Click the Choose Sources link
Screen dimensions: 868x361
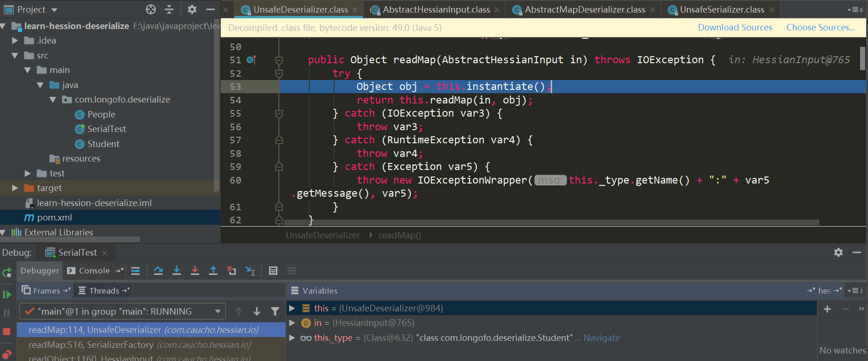(x=820, y=28)
